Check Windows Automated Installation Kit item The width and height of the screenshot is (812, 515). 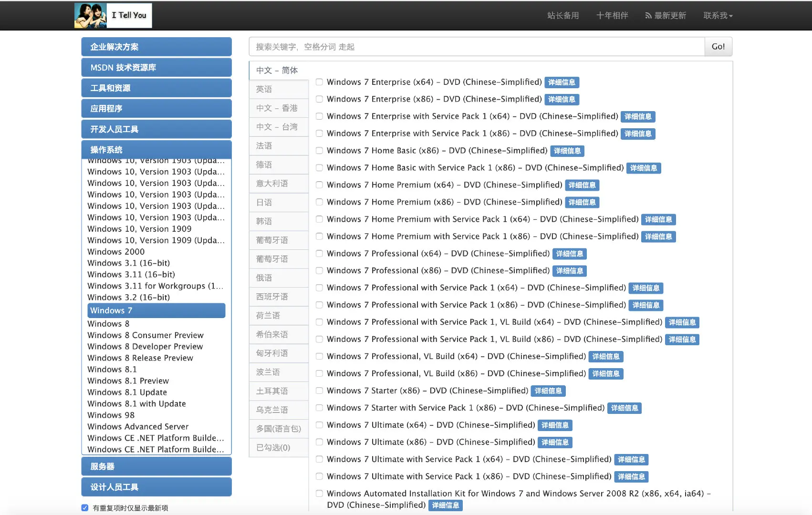pyautogui.click(x=319, y=494)
